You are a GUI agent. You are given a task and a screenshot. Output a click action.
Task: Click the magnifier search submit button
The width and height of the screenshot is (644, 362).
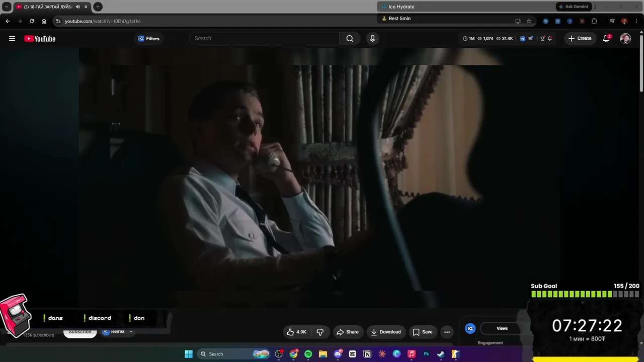(x=350, y=39)
